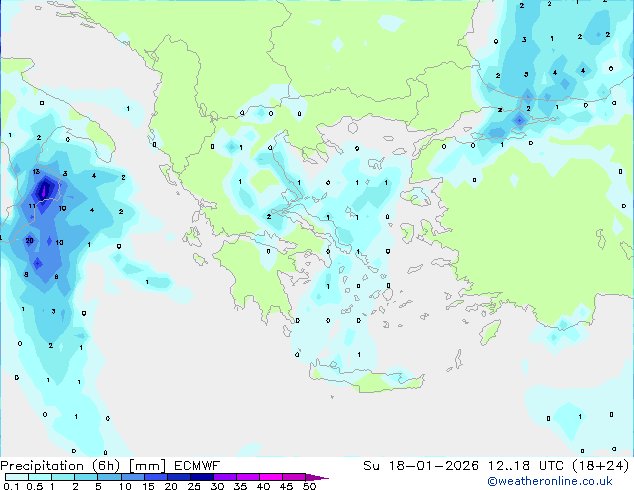Viewport: 634px width, 490px height.
Task: Click the island of Crete on the map
Action: (366, 378)
